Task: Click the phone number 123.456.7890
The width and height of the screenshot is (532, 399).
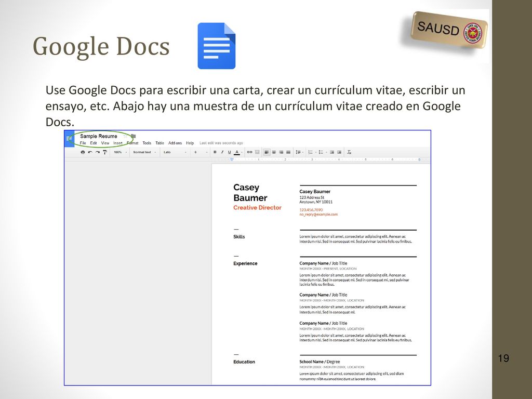Action: 311,210
